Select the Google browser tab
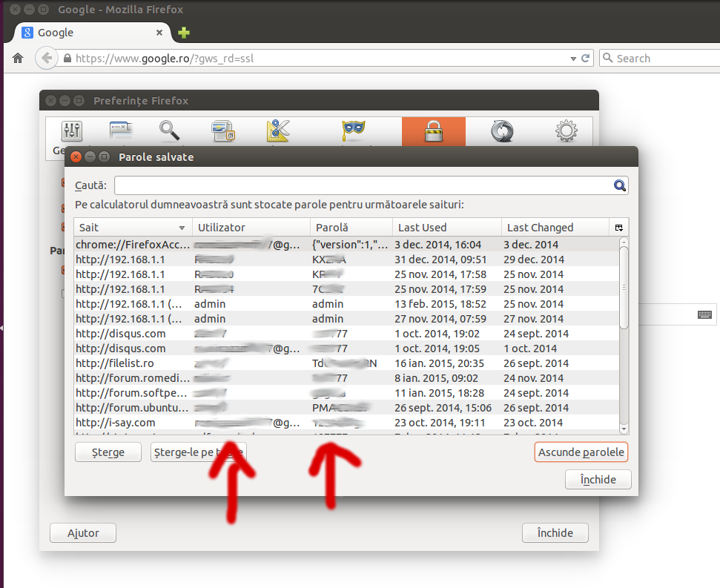The image size is (720, 588). 92,33
